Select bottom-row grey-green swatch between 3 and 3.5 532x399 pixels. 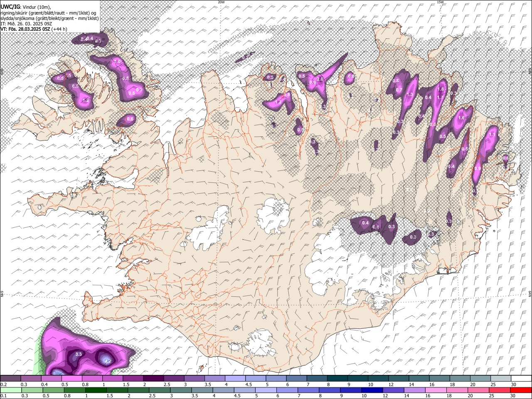(180, 390)
